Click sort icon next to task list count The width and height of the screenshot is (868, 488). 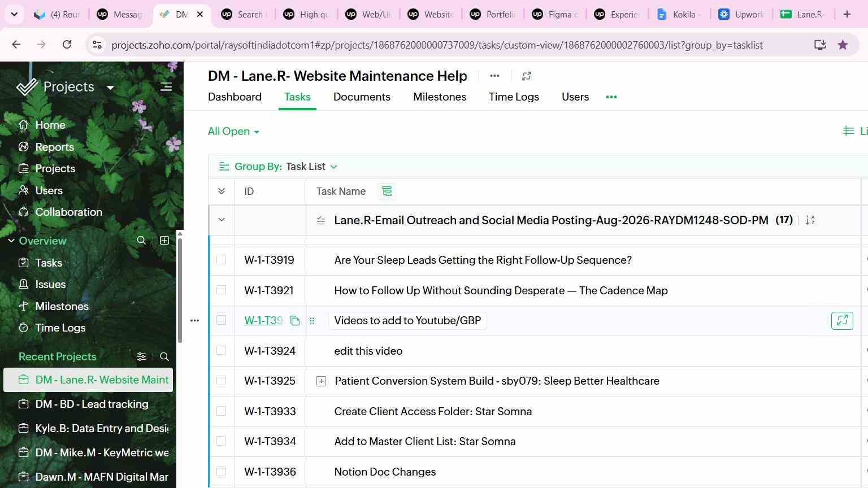point(810,220)
